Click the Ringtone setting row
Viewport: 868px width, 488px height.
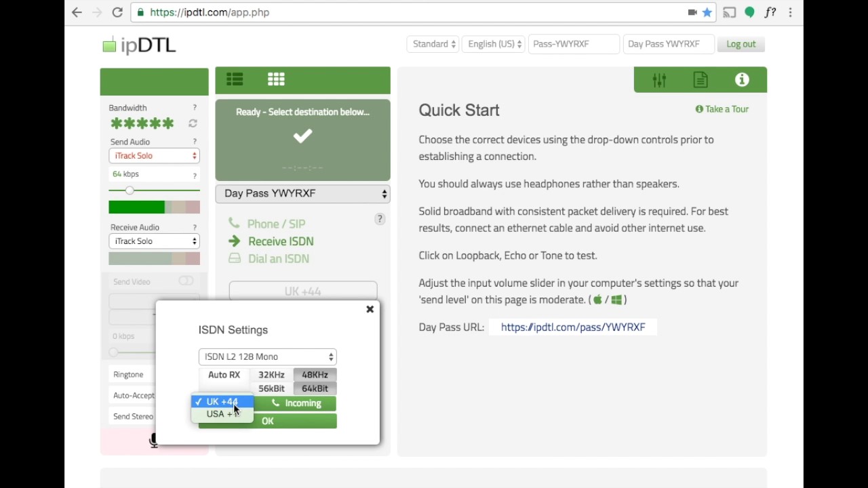point(133,374)
